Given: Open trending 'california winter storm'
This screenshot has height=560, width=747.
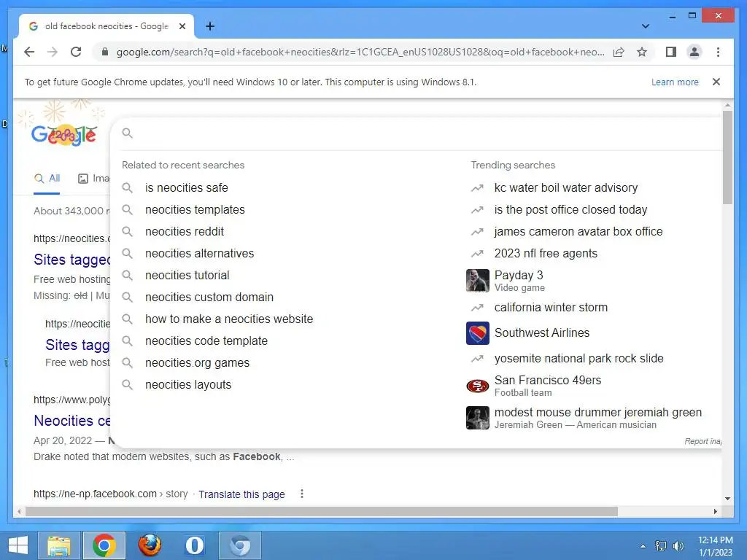Looking at the screenshot, I should (551, 308).
